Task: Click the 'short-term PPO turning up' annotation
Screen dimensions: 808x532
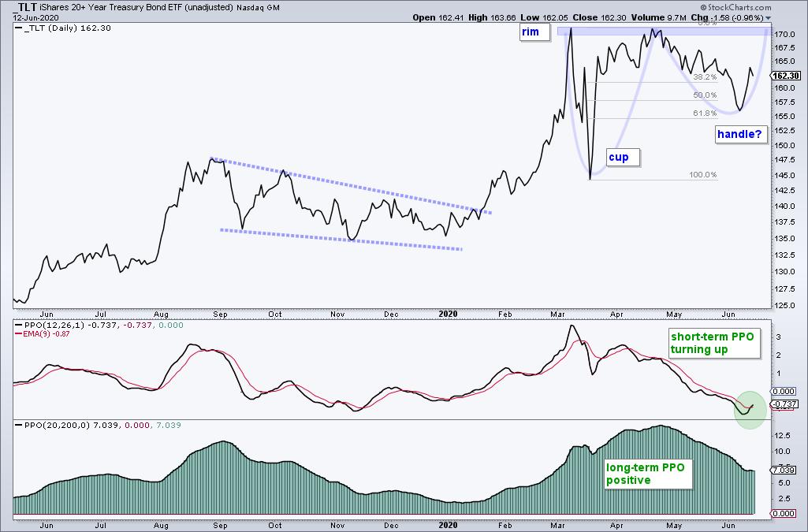Action: pyautogui.click(x=713, y=343)
